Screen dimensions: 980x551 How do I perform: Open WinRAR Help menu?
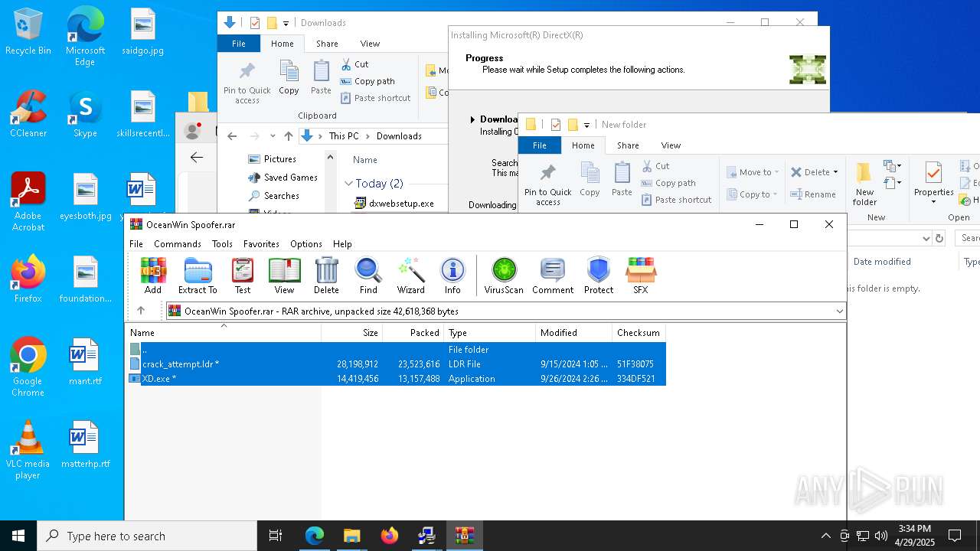(342, 244)
